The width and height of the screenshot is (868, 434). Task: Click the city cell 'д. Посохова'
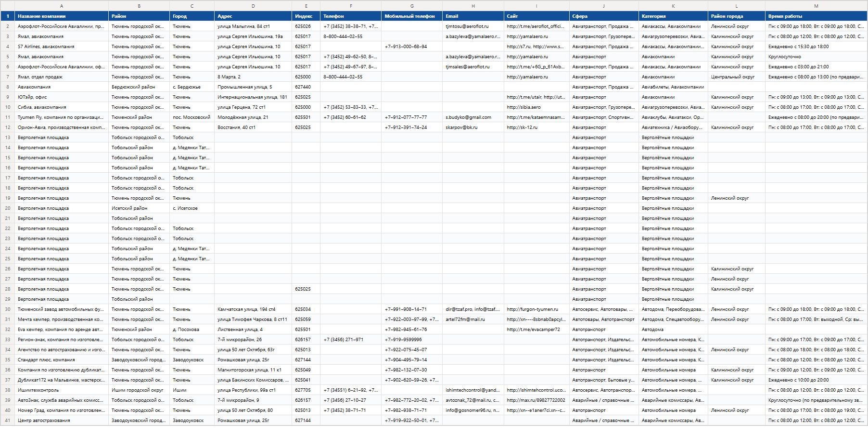point(192,330)
